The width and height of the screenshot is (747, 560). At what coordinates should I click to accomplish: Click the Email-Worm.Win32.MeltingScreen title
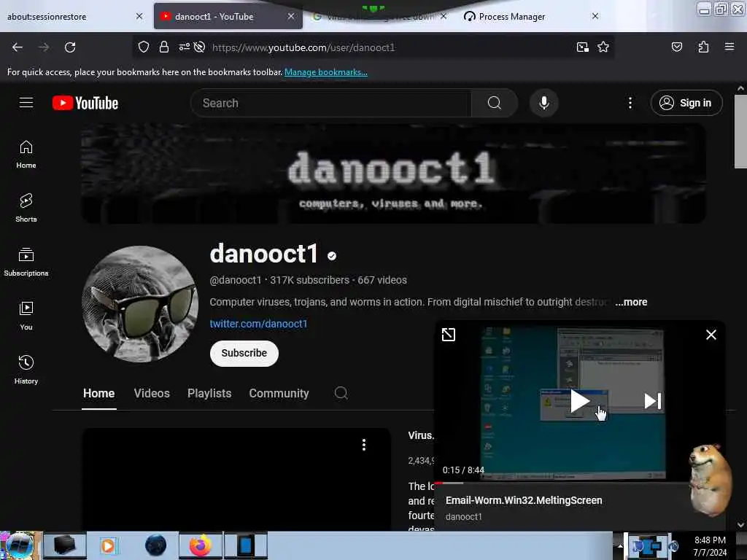524,500
